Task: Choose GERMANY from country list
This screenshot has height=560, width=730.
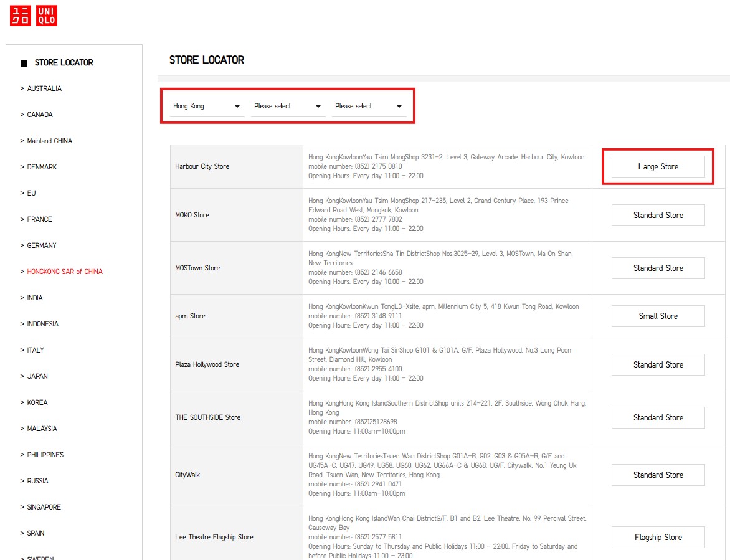Action: 42,245
